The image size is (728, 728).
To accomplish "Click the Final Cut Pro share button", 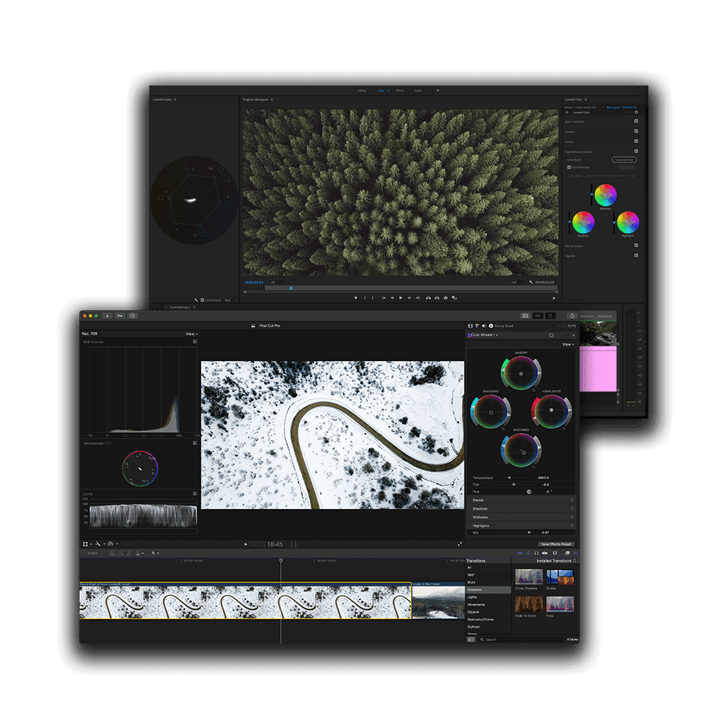I will (572, 316).
